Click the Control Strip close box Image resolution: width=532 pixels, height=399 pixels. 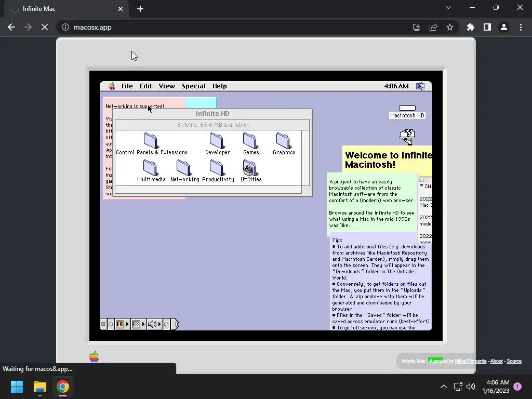tap(103, 324)
